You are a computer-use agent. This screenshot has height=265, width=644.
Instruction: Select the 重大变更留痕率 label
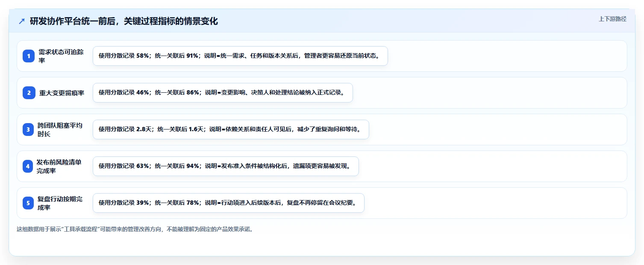point(62,93)
